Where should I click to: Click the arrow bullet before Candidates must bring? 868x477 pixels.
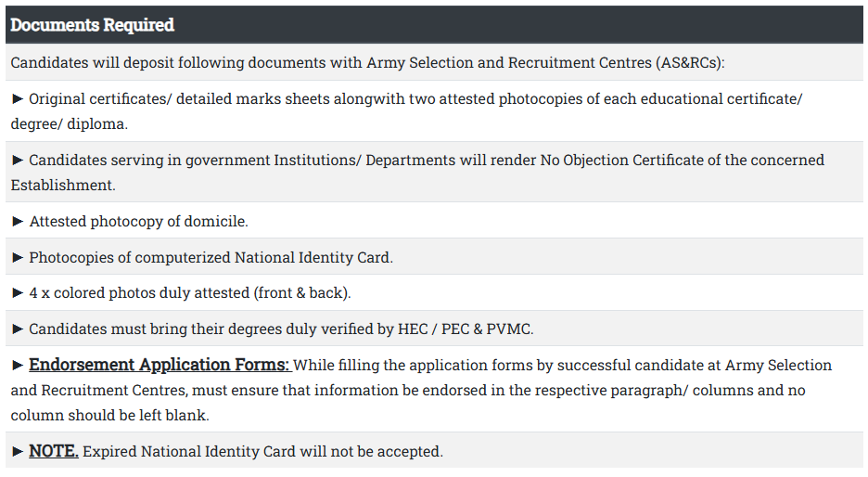18,329
